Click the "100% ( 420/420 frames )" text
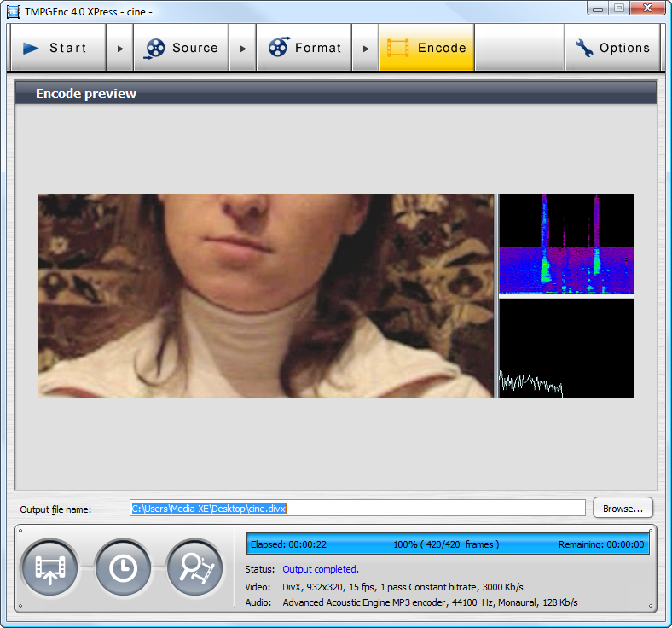The height and width of the screenshot is (628, 672). [446, 544]
